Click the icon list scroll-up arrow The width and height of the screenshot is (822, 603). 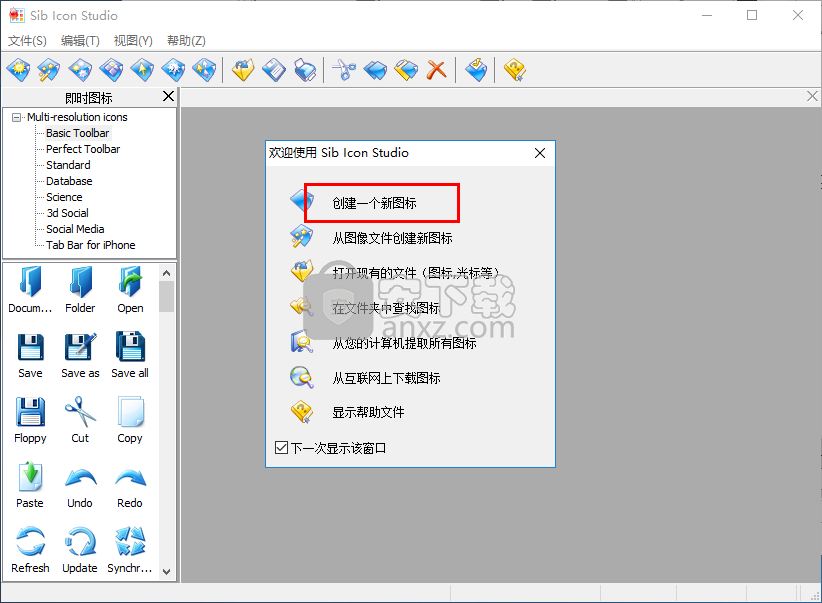pos(167,273)
